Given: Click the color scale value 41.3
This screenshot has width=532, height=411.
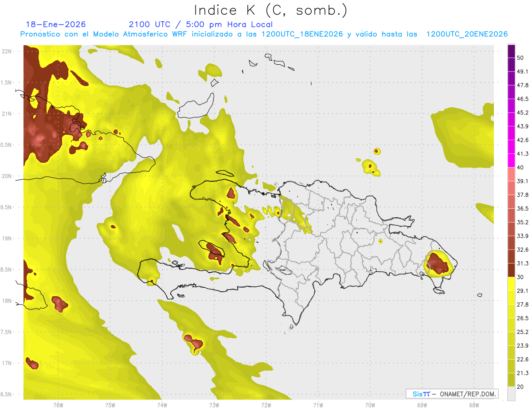Looking at the screenshot, I should click(523, 154).
